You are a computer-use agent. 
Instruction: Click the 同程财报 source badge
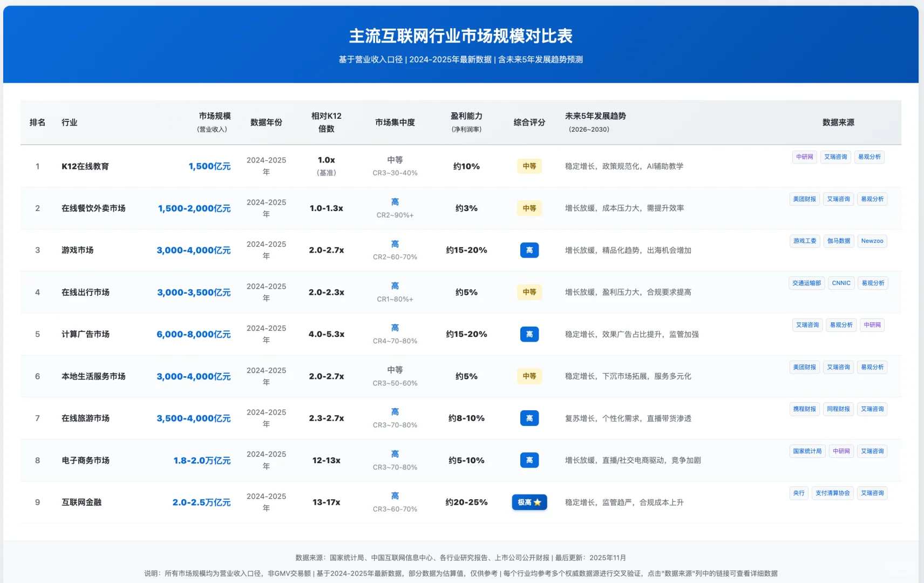[x=839, y=409]
